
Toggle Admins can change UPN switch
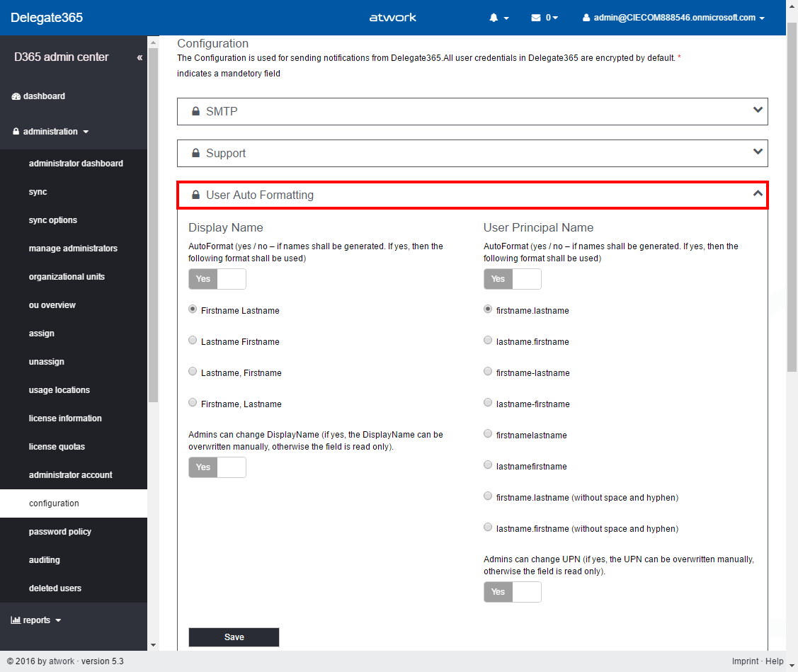pos(512,592)
